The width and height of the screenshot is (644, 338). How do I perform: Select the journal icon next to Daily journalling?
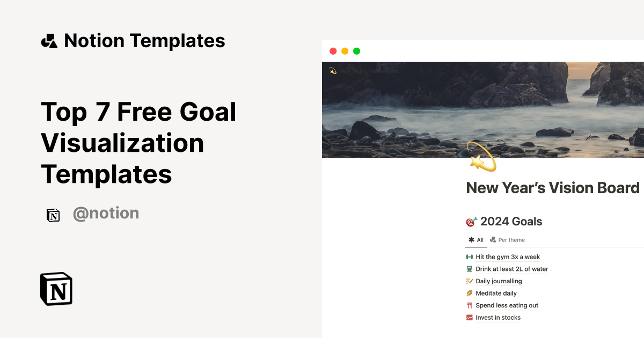pos(469,281)
